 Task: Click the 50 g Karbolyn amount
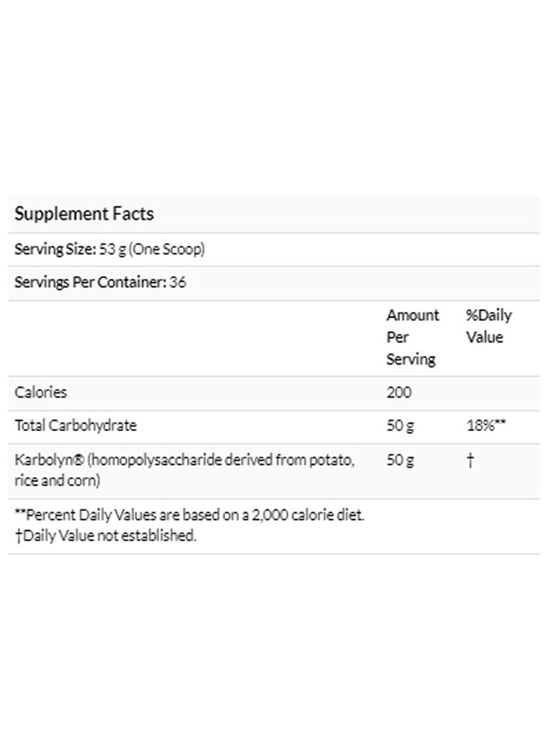400,461
